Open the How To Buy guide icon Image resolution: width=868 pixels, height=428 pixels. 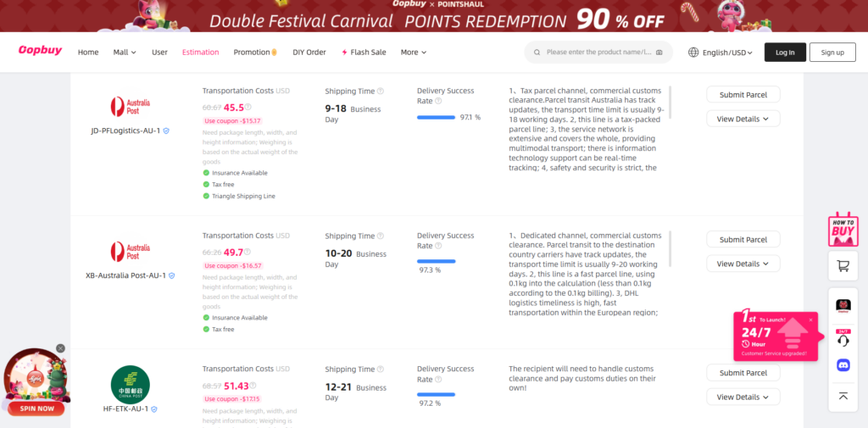[843, 230]
